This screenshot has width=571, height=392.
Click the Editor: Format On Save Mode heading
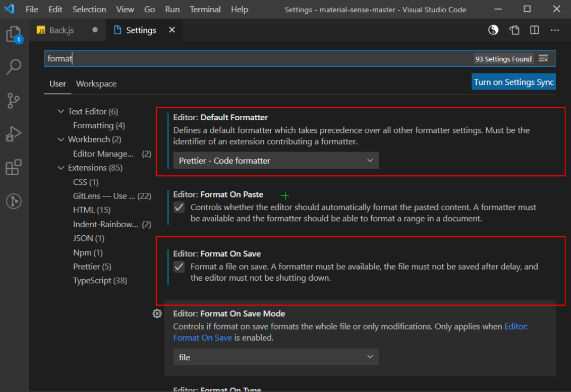tap(229, 314)
